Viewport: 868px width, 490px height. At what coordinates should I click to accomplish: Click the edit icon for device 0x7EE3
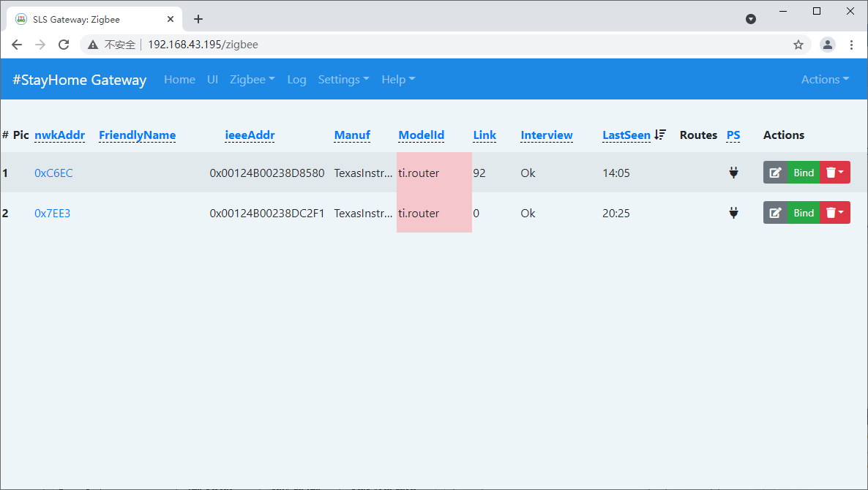(x=775, y=213)
